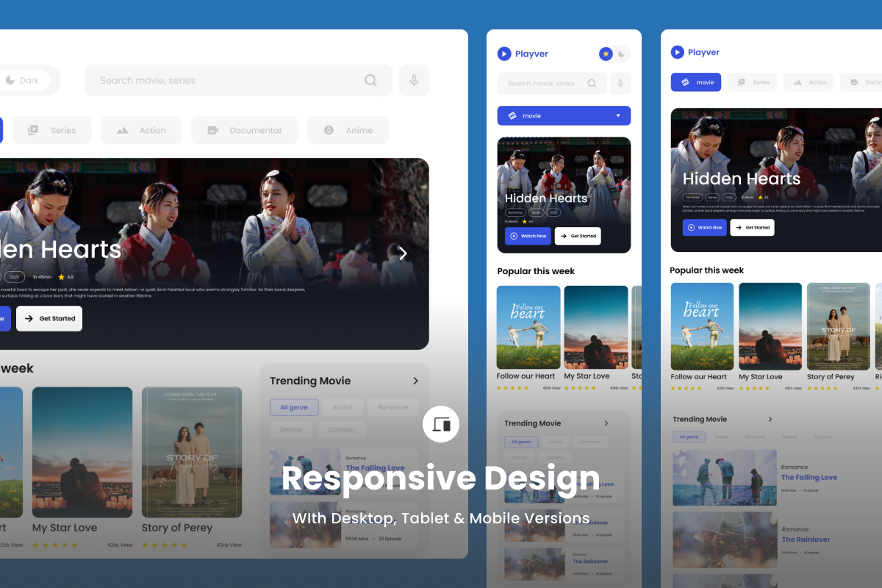Expand Trending Movie chevron in the desktop panel

(415, 381)
